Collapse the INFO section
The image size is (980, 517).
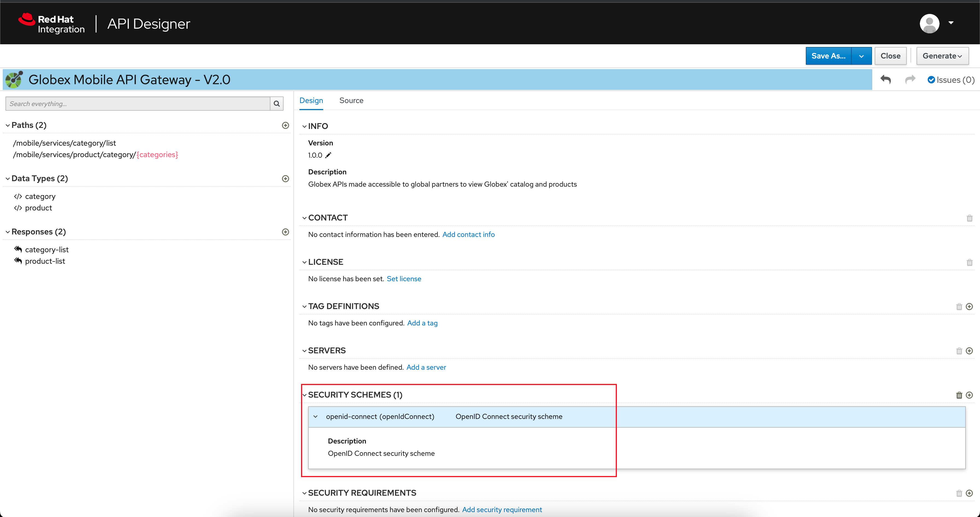(x=304, y=126)
